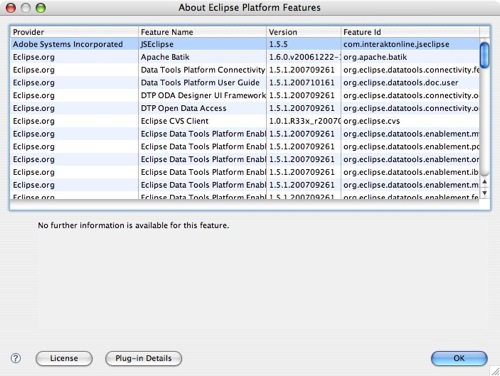
Task: Click the blue vertical scrollbar thumb
Action: (485, 55)
